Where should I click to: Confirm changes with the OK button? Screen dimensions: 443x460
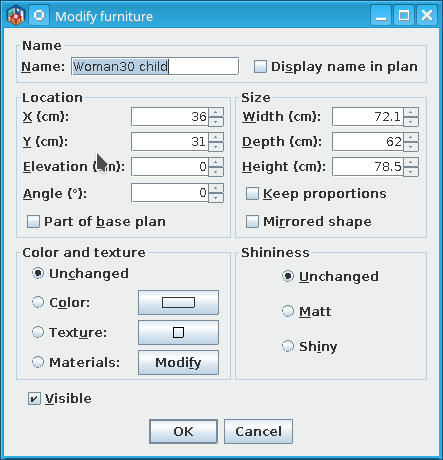tap(183, 431)
